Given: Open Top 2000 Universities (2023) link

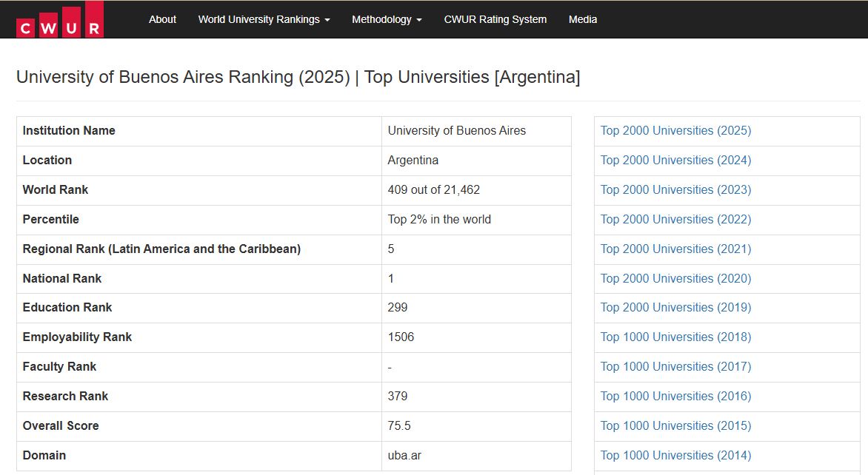Looking at the screenshot, I should (x=675, y=190).
